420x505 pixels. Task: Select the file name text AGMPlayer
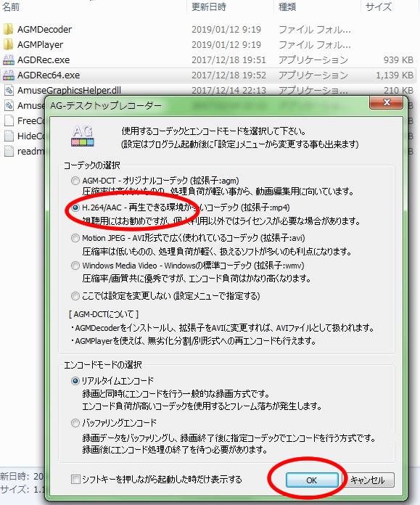click(x=40, y=44)
